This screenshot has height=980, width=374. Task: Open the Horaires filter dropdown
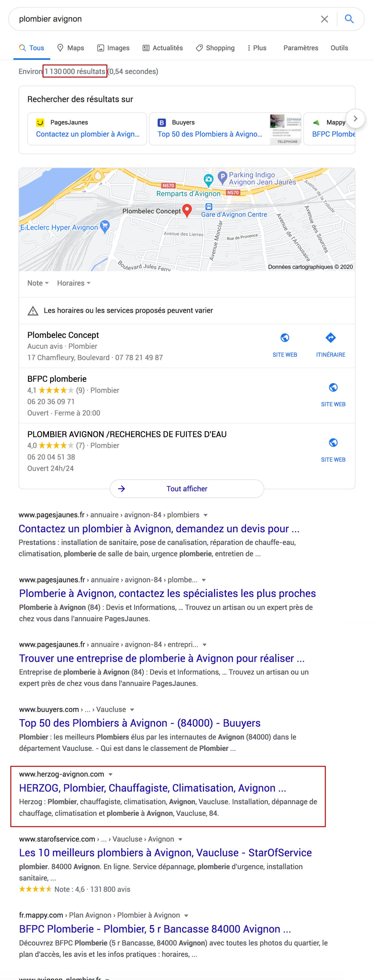pos(74,283)
